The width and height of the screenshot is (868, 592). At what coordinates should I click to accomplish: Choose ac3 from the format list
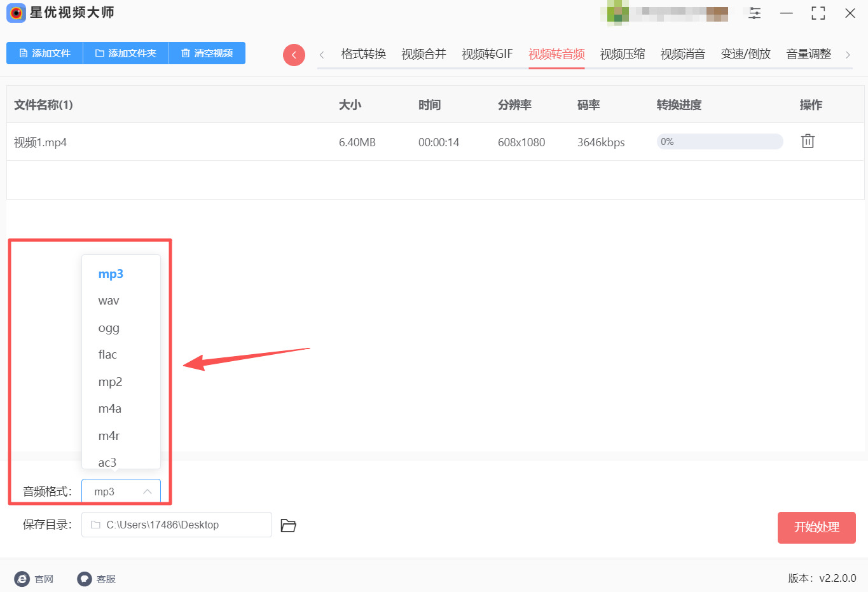click(x=121, y=462)
